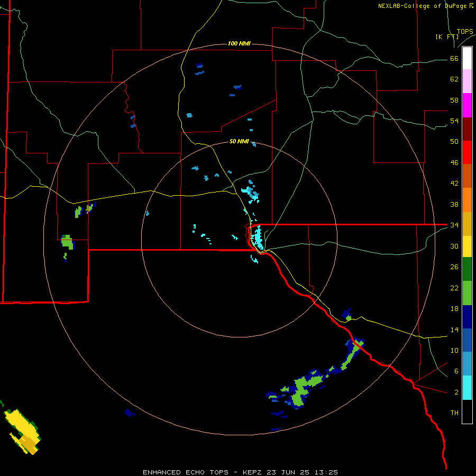Click the orange 38-42 kft swatch
The height and width of the screenshot is (476, 476).
tap(467, 200)
